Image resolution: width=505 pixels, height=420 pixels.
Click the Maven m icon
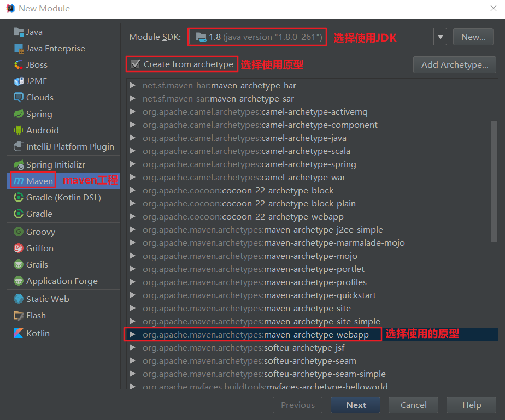(19, 181)
